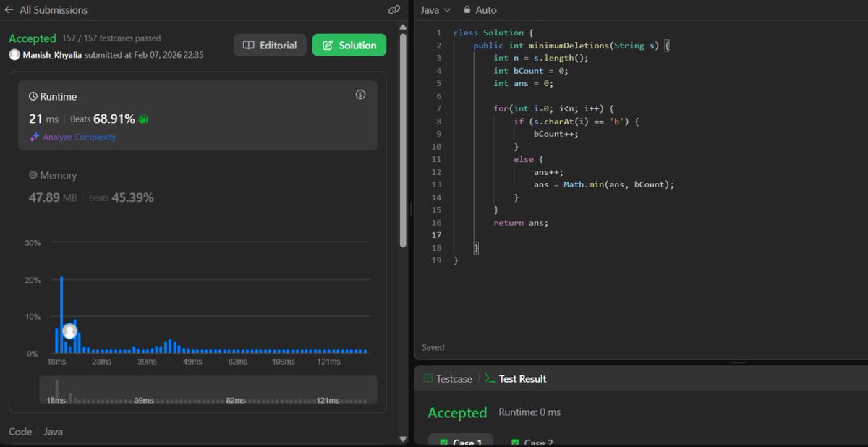Click the user avatar beside Manish_Khyalia
This screenshot has width=868, height=447.
point(14,54)
